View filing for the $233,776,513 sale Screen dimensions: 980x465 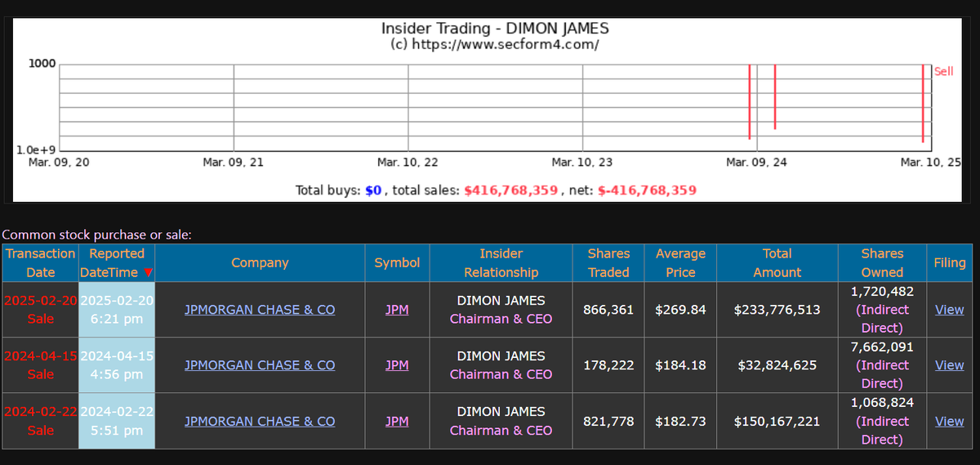pyautogui.click(x=949, y=310)
